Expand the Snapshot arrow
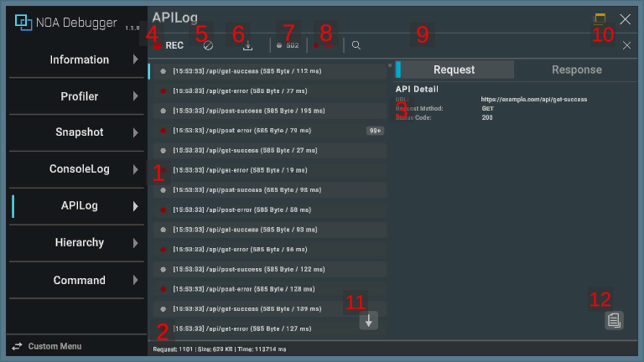 136,132
